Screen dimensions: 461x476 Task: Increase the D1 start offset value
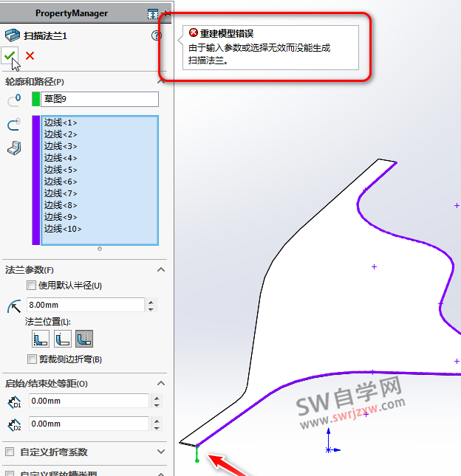point(155,398)
